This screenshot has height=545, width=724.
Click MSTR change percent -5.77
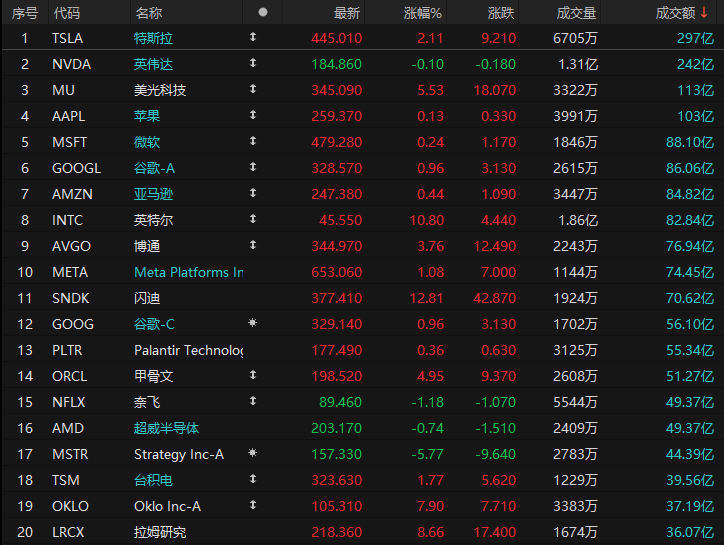pos(428,454)
